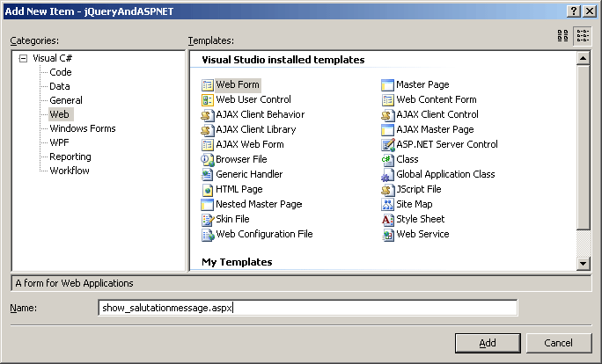Close the Add New Item dialog
602x364 pixels.
point(590,11)
